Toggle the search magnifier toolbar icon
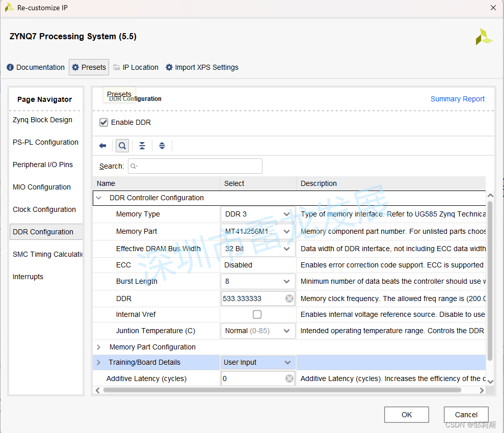The image size is (504, 433). click(x=122, y=146)
